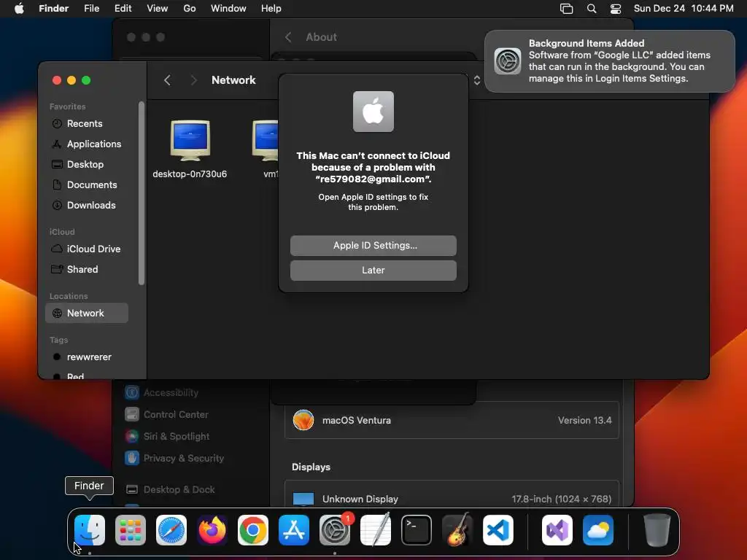Click the menu bar date and time

(x=684, y=9)
